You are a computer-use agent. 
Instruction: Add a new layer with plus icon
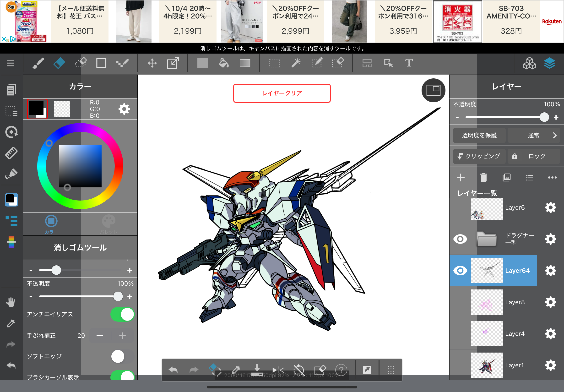[x=461, y=178]
